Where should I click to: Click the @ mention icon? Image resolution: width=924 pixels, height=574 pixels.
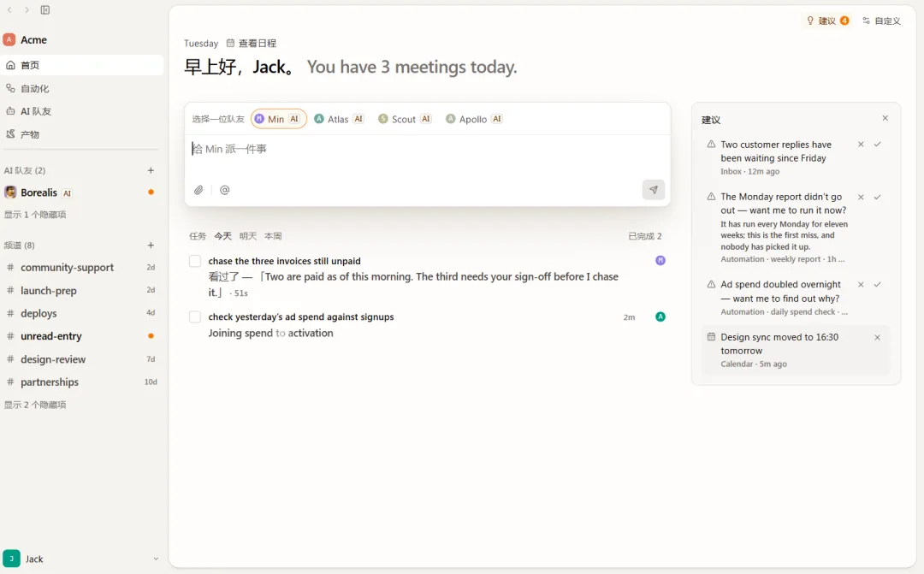tap(224, 190)
